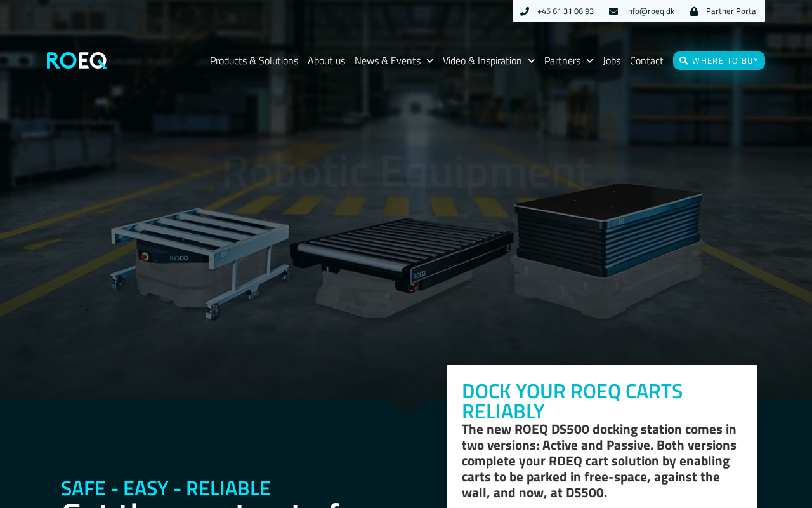This screenshot has width=812, height=508.
Task: Click the phone icon in top bar
Action: [525, 11]
